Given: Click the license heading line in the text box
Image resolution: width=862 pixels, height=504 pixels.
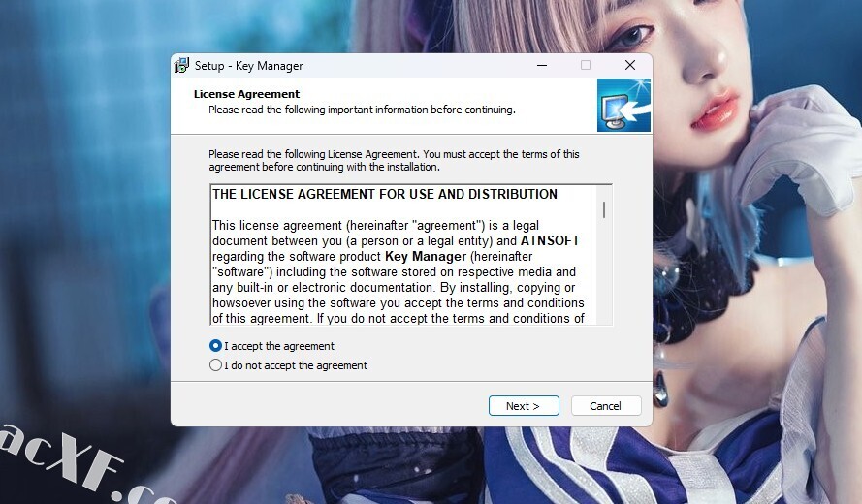Looking at the screenshot, I should pos(385,194).
